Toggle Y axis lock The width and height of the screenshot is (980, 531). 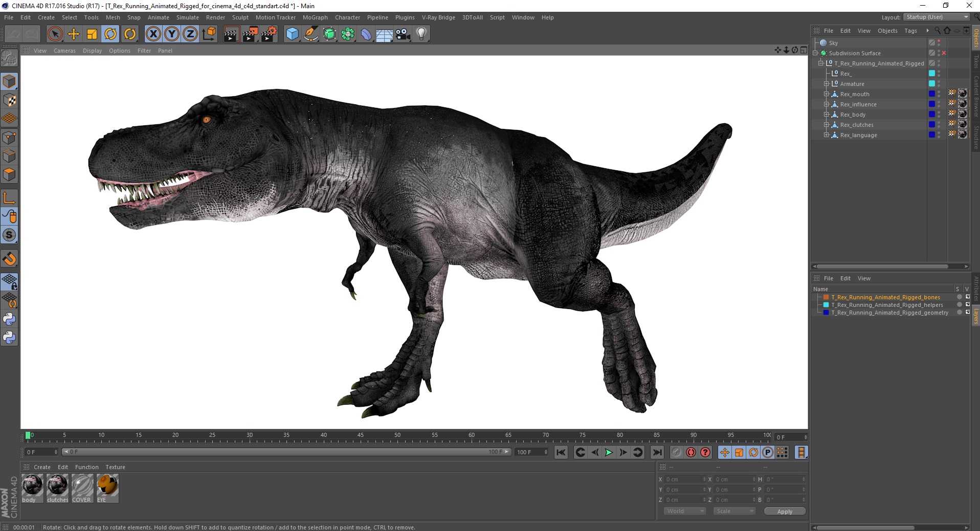click(x=172, y=34)
